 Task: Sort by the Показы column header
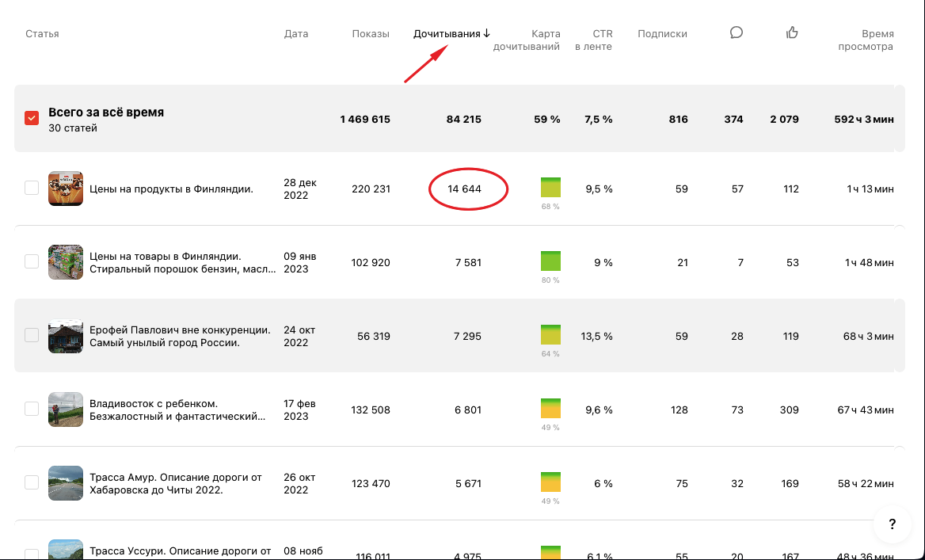pyautogui.click(x=371, y=33)
